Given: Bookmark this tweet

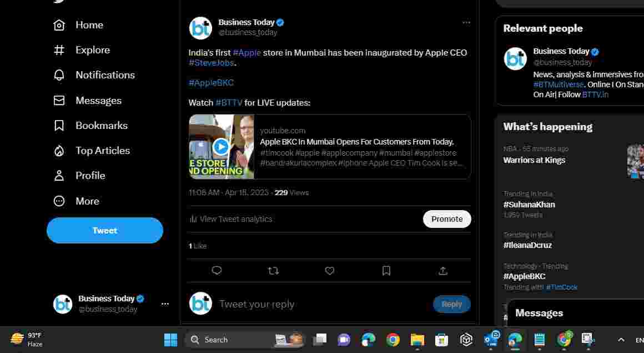Looking at the screenshot, I should coord(386,271).
